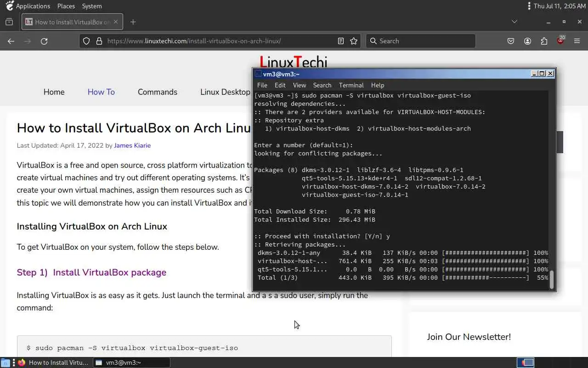Click the Step 1 Install VirtualBox heading
588x368 pixels.
[x=91, y=272]
